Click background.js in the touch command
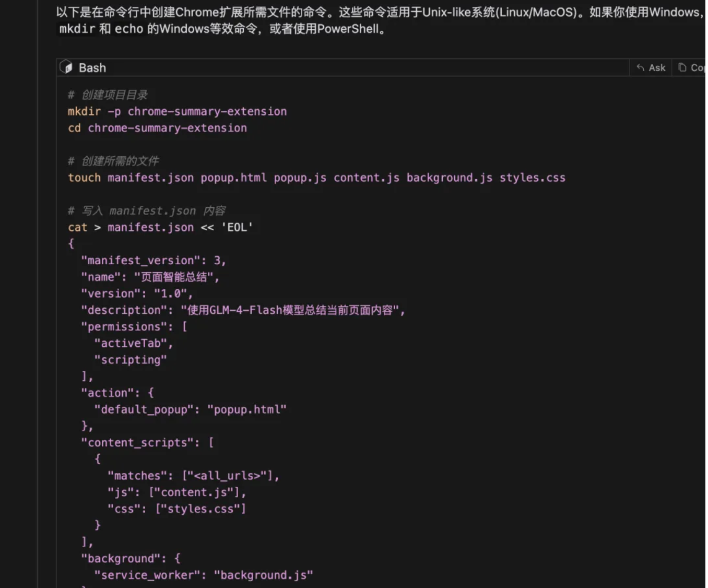 point(450,178)
